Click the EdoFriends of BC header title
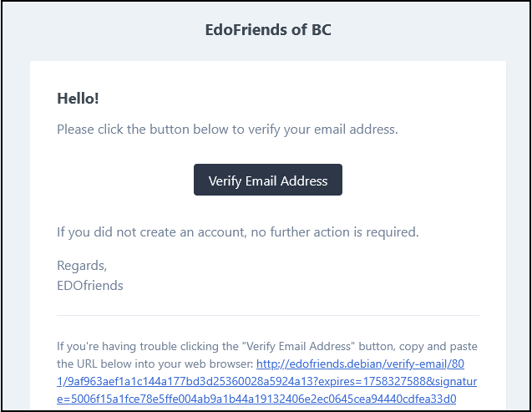Screen dimensions: 532x412 268,30
